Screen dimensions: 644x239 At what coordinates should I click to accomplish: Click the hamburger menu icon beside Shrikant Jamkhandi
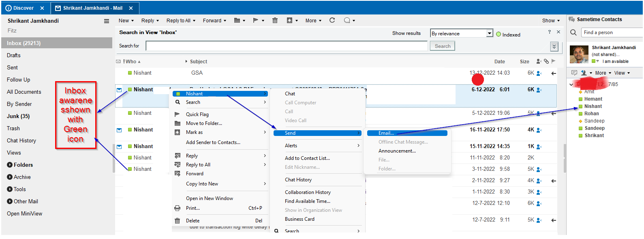pos(107,21)
